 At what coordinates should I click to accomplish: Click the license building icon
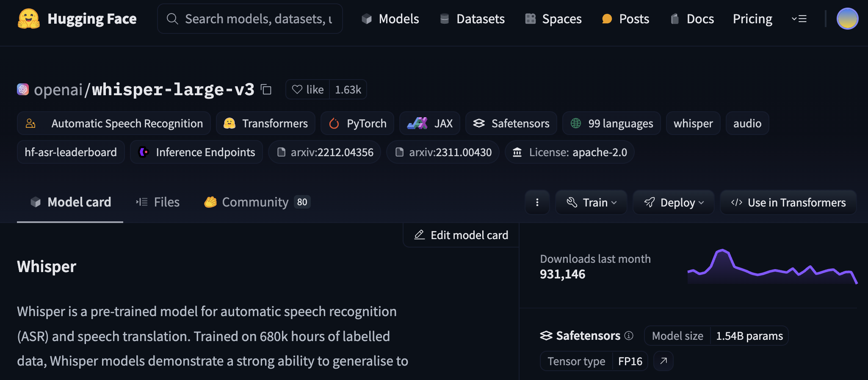tap(517, 152)
